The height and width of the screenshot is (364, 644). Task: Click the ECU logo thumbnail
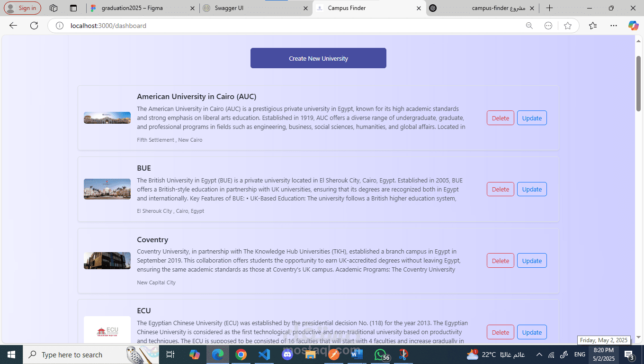click(107, 330)
